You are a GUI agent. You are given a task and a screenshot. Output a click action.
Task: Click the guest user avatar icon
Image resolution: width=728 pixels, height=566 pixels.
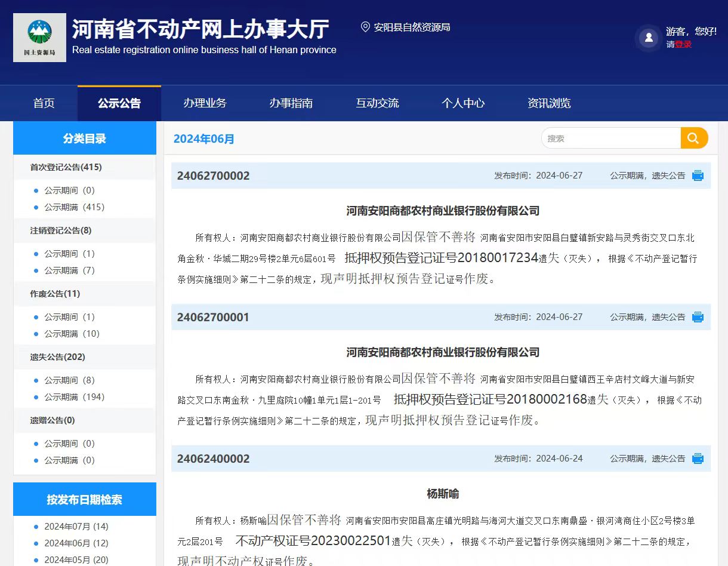tap(648, 38)
